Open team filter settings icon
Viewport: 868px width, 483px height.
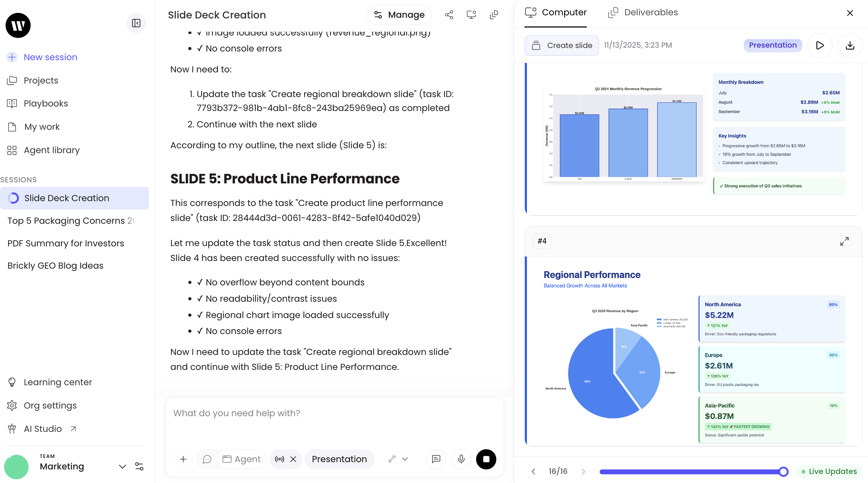pyautogui.click(x=139, y=466)
